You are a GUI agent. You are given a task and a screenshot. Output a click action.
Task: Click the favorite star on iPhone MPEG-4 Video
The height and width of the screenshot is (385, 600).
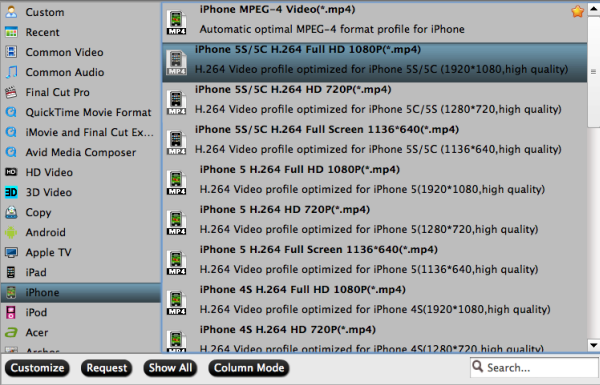[577, 11]
